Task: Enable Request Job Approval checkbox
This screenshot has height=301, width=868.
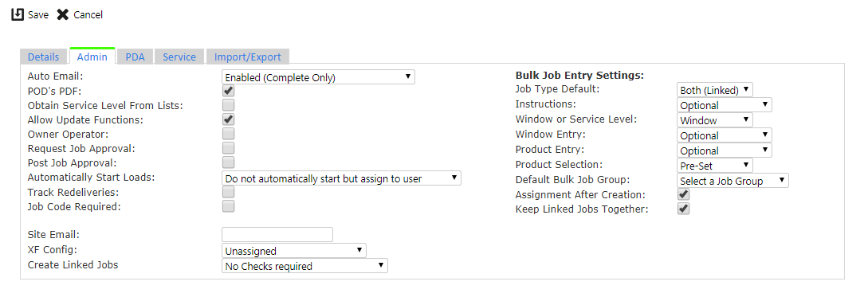Action: [x=228, y=148]
